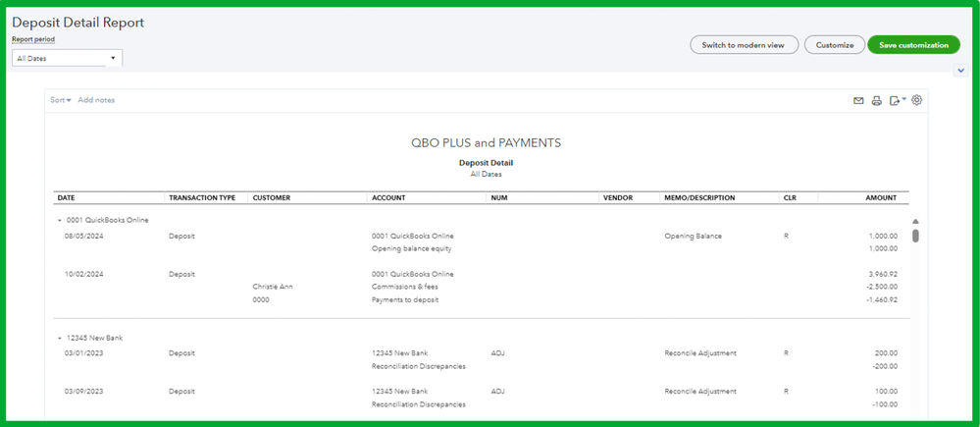
Task: Click the 0000 customer entry
Action: pos(261,299)
